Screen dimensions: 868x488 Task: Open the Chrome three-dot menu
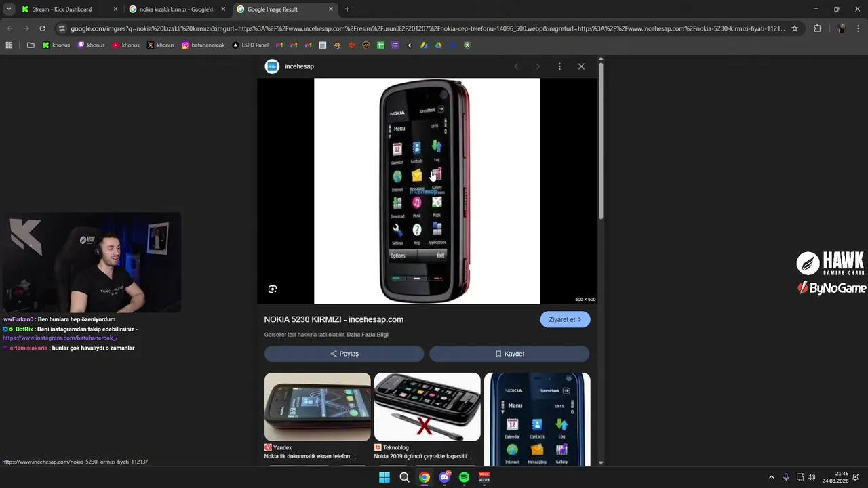(858, 28)
